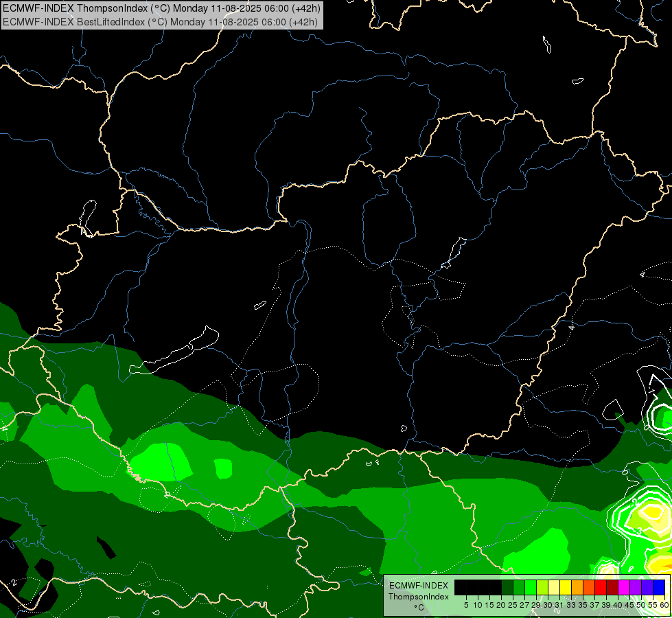This screenshot has height=618, width=672.
Task: Click the legend tick value 27
Action: point(524,605)
